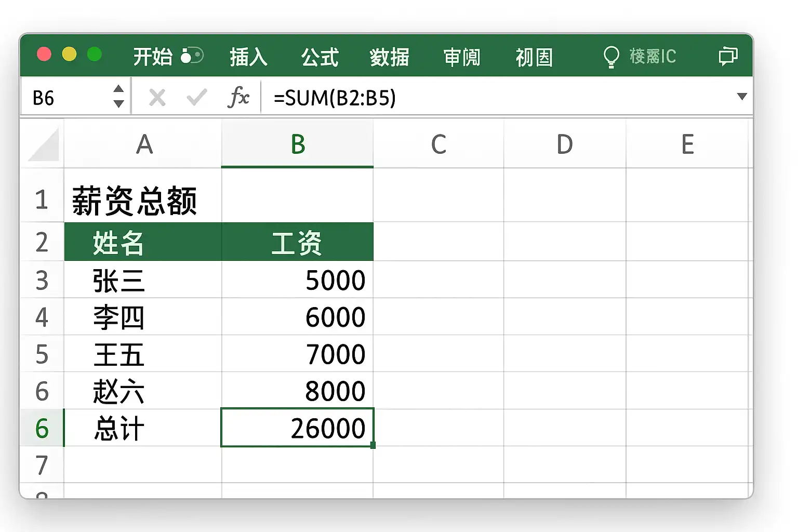Click the green full-screen window button
The image size is (798, 532).
(95, 54)
